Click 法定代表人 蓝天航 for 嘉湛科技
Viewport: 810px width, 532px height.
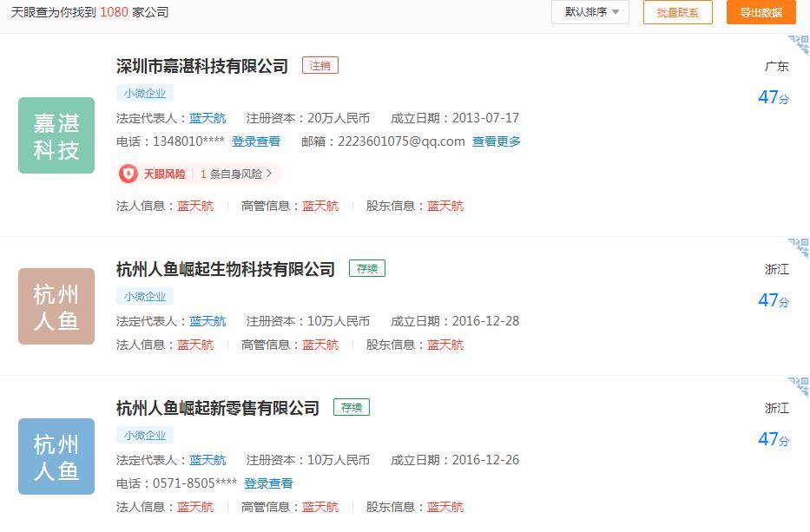(x=207, y=118)
